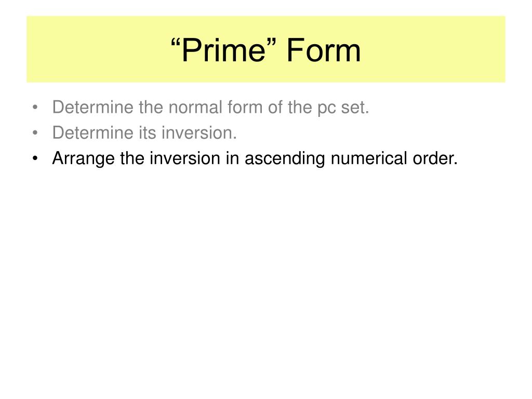The image size is (532, 399).
Task: Click the word "normal" in first bullet
Action: pyautogui.click(x=195, y=107)
